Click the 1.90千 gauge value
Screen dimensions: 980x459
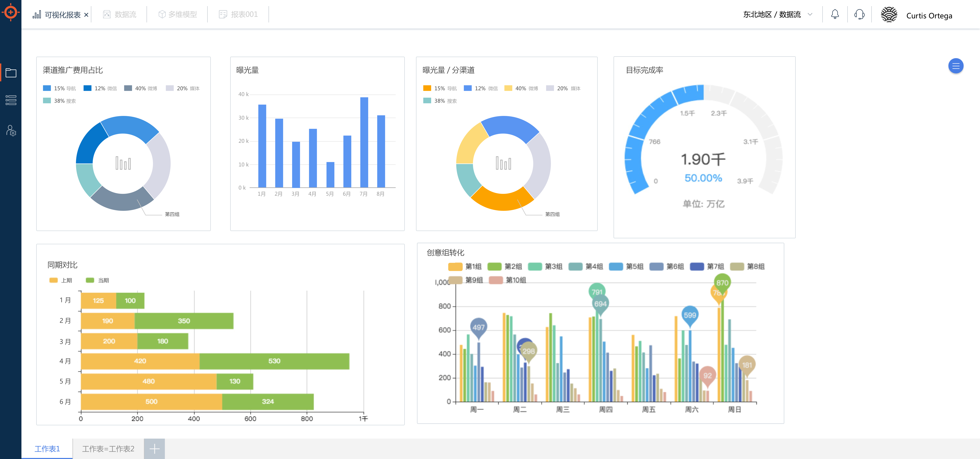coord(703,159)
